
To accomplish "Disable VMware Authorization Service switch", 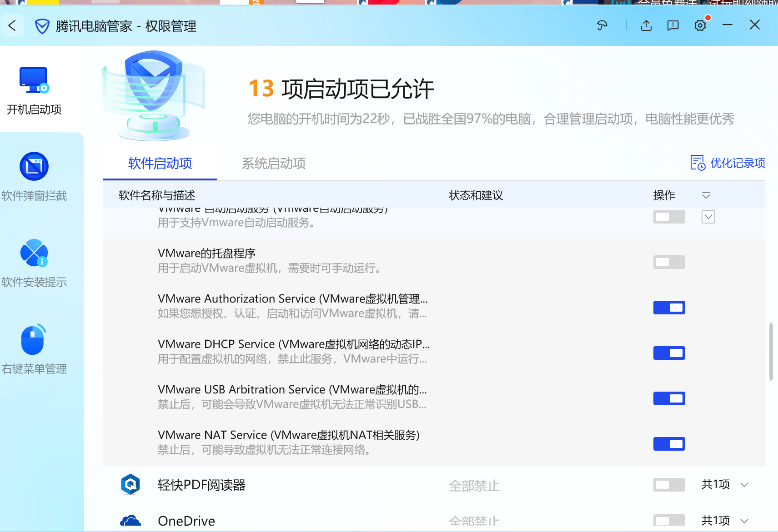I will 669,308.
